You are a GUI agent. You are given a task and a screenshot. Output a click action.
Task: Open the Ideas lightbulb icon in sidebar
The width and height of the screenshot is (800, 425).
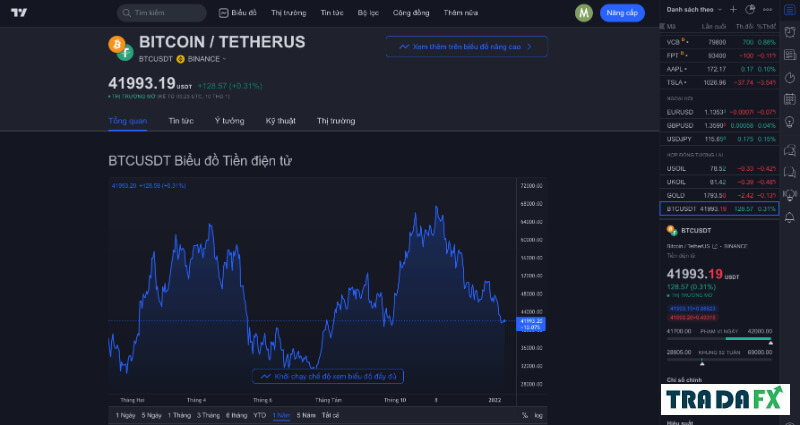(x=789, y=121)
